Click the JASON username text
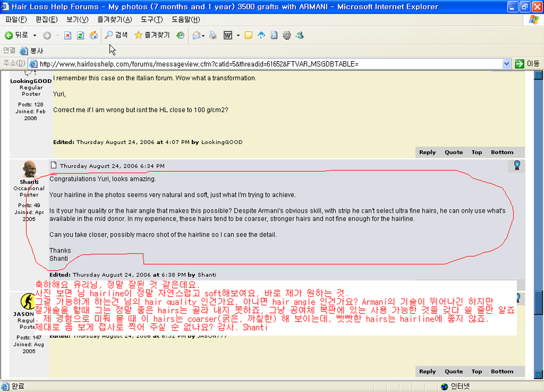The image size is (544, 392). tap(24, 314)
